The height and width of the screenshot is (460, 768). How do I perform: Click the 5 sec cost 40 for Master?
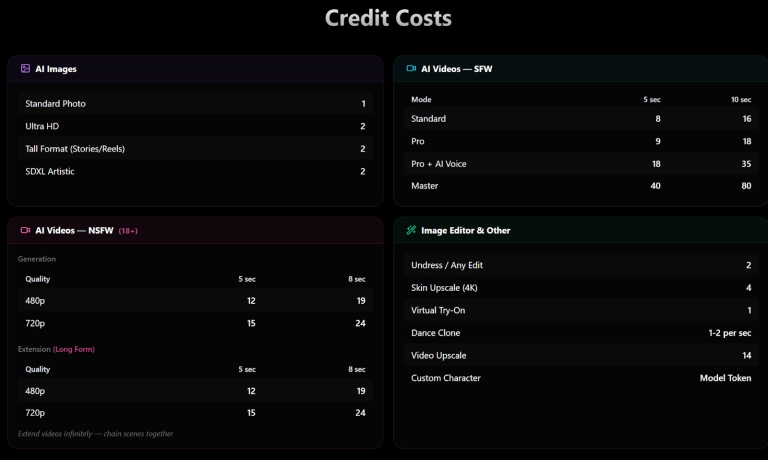click(x=655, y=186)
